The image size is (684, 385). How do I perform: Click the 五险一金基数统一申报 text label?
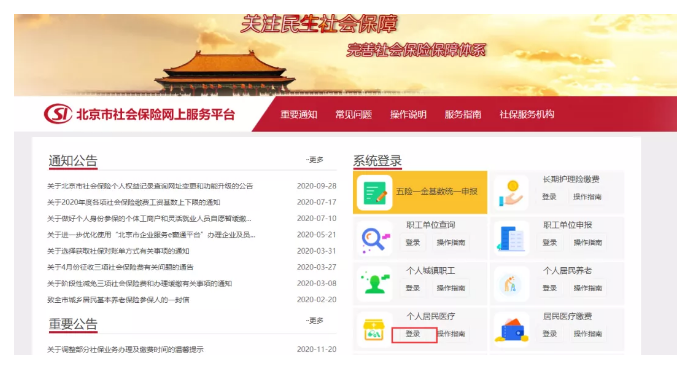437,191
